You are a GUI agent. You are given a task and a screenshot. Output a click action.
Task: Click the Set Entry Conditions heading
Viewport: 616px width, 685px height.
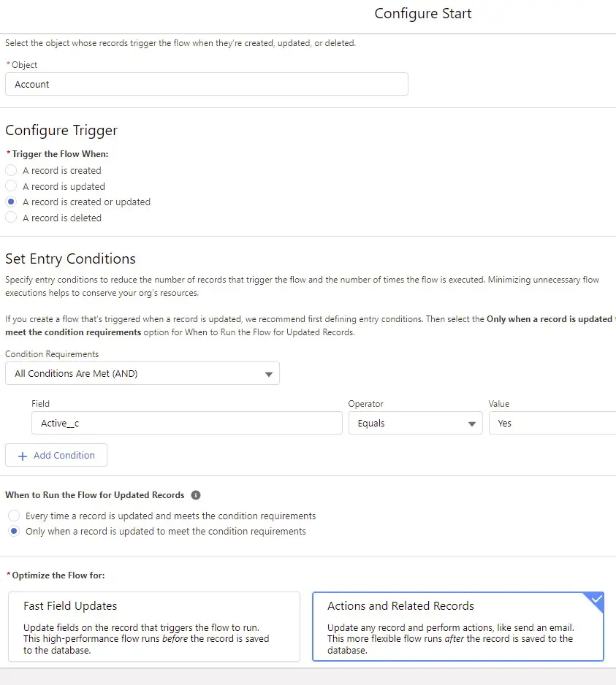click(x=70, y=259)
